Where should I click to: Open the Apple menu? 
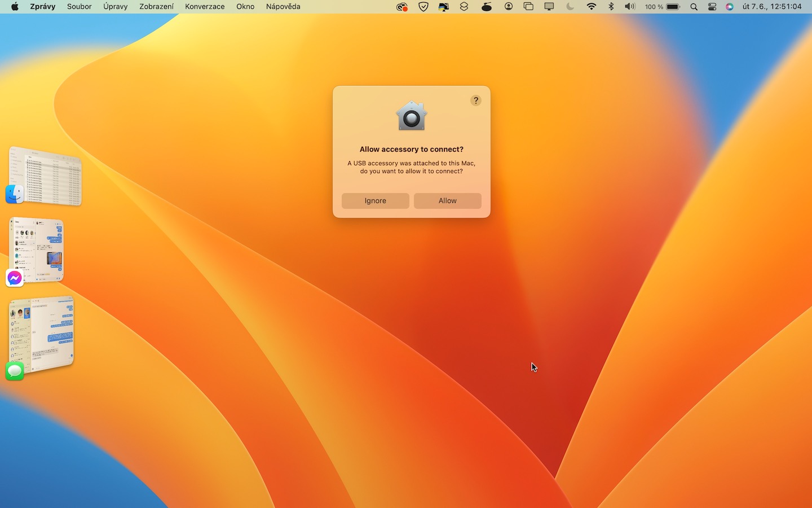15,7
